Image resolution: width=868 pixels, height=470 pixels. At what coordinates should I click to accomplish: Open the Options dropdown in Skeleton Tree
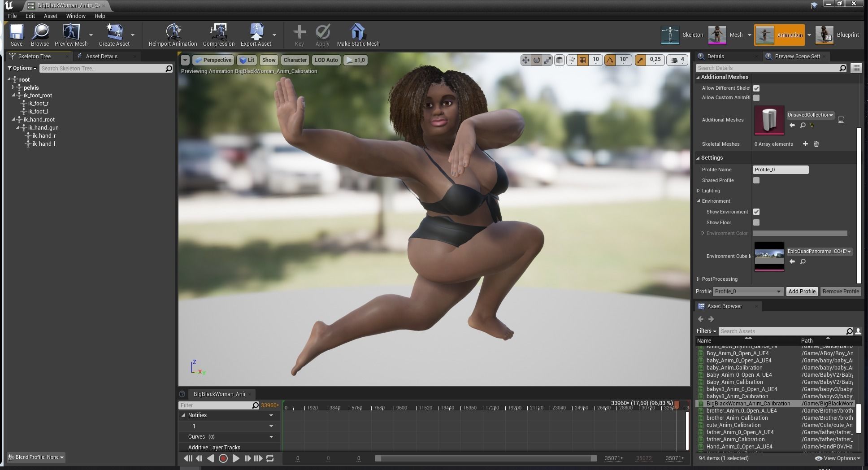click(x=22, y=68)
